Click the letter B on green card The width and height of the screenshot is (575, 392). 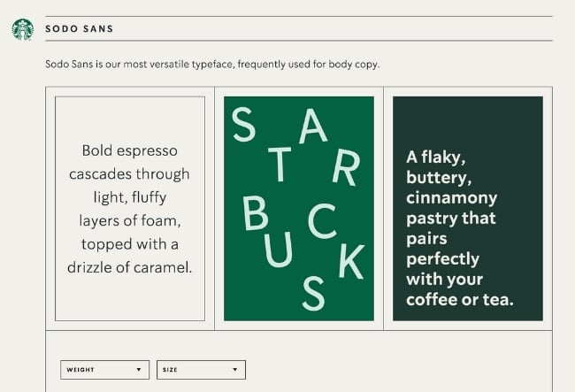255,212
